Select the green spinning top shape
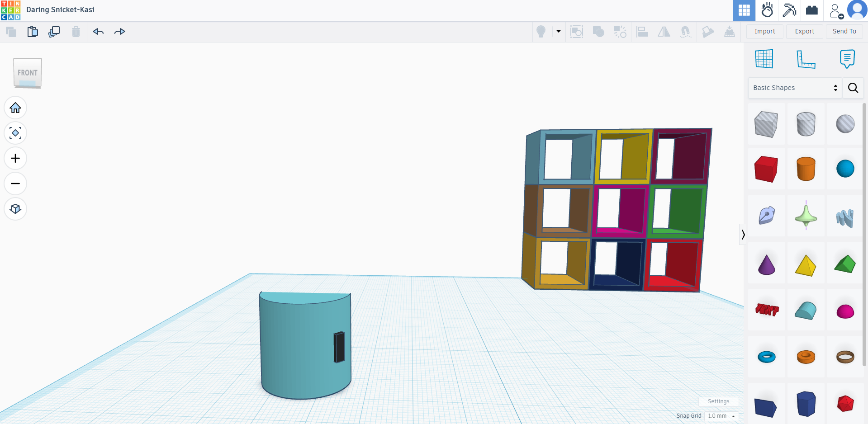The height and width of the screenshot is (424, 868). tap(806, 216)
